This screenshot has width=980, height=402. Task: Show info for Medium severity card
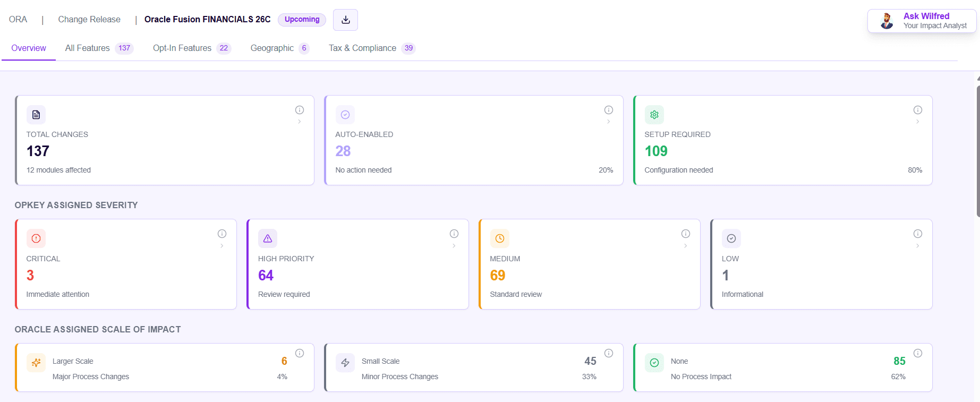[686, 234]
